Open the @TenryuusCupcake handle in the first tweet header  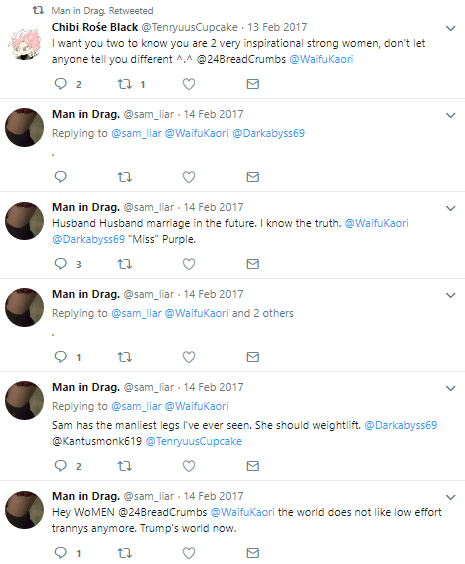(x=190, y=27)
